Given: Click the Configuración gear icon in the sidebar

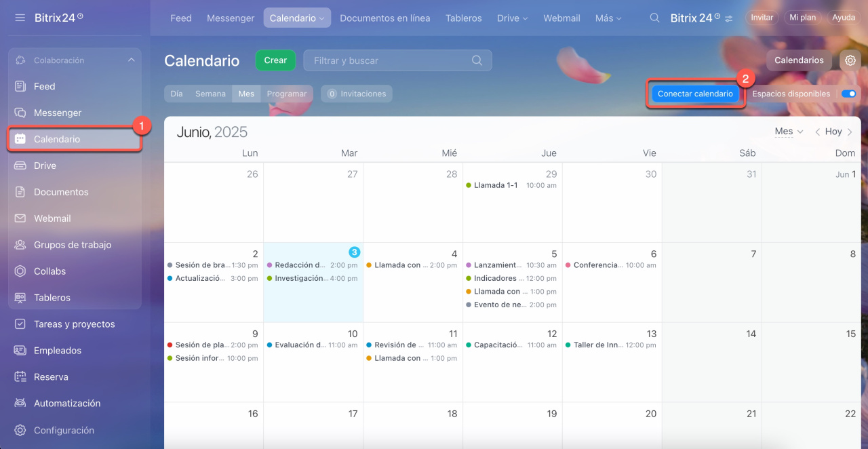Looking at the screenshot, I should (x=20, y=430).
